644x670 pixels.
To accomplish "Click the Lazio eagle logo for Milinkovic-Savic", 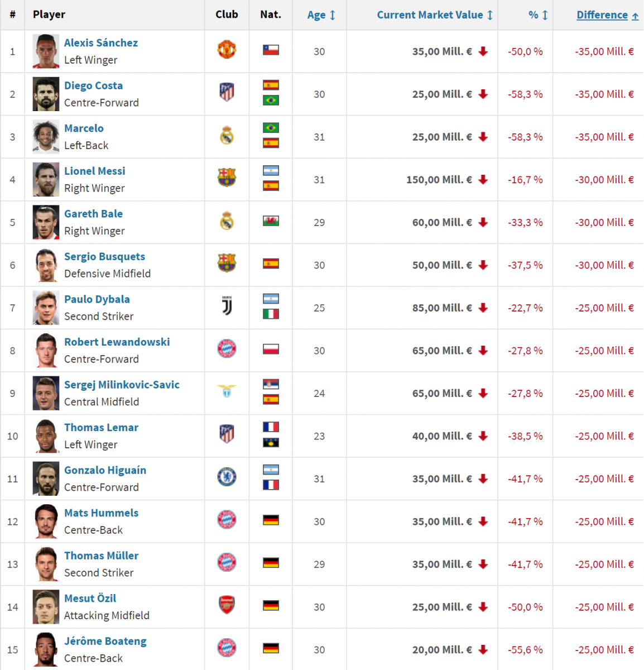I will click(227, 390).
